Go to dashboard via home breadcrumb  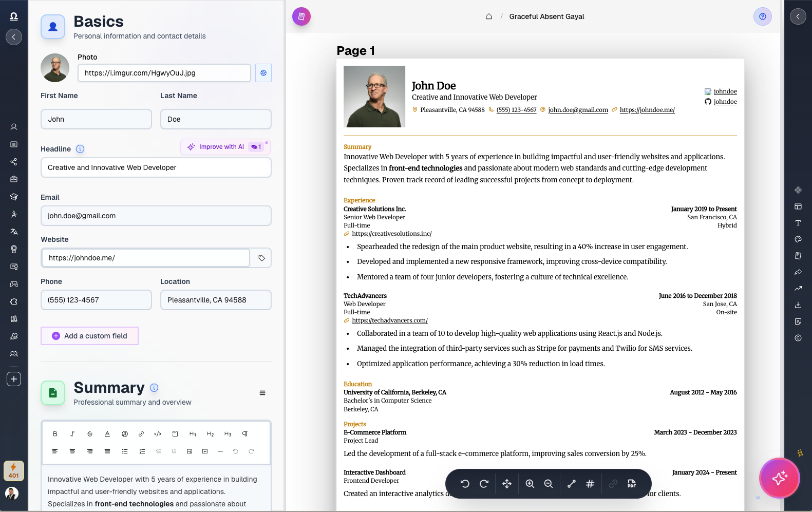click(x=489, y=16)
